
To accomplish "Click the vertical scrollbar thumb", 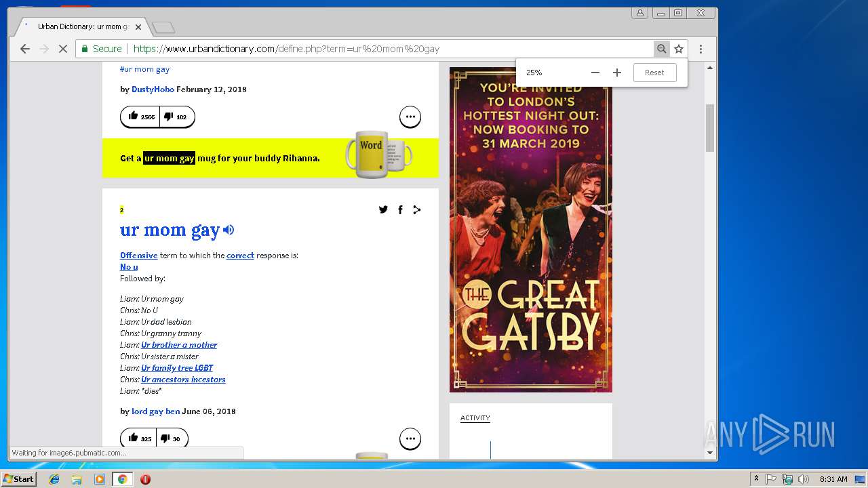I will point(710,127).
